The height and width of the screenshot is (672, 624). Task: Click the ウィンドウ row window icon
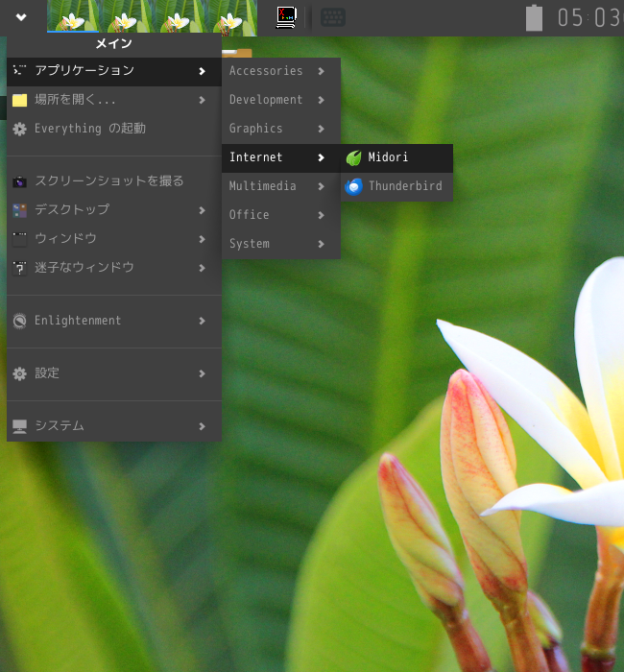[x=20, y=239]
